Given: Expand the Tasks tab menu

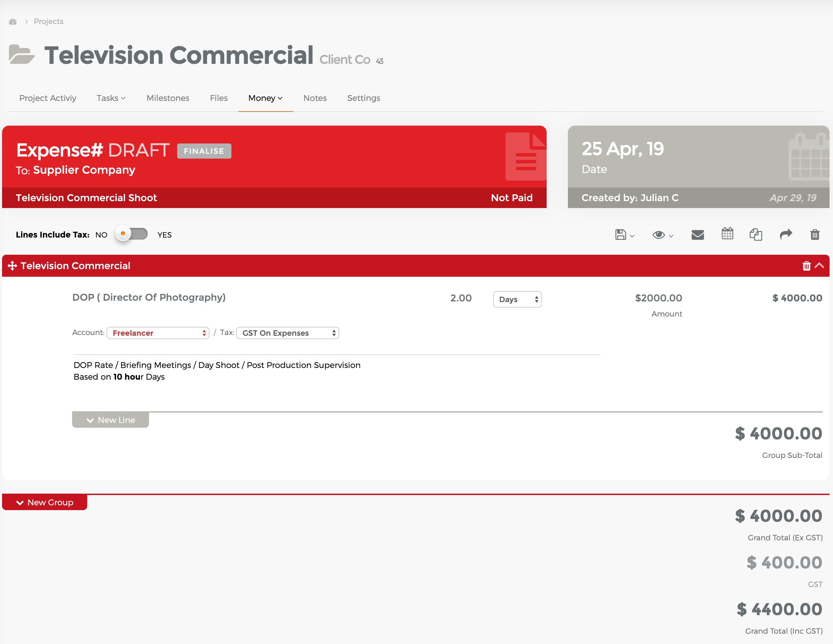Looking at the screenshot, I should click(111, 98).
